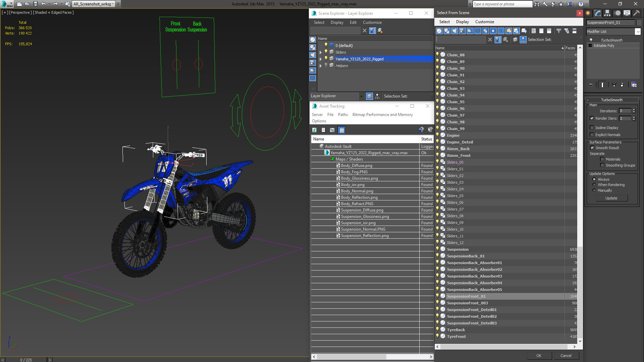This screenshot has width=644, height=362.
Task: Open Display menu in Select From Scene
Action: 462,22
